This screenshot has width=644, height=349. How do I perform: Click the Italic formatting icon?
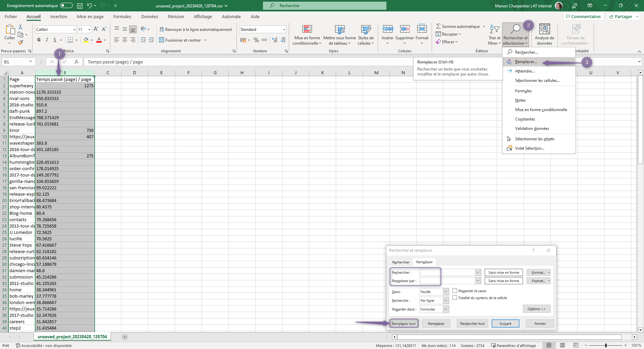47,40
